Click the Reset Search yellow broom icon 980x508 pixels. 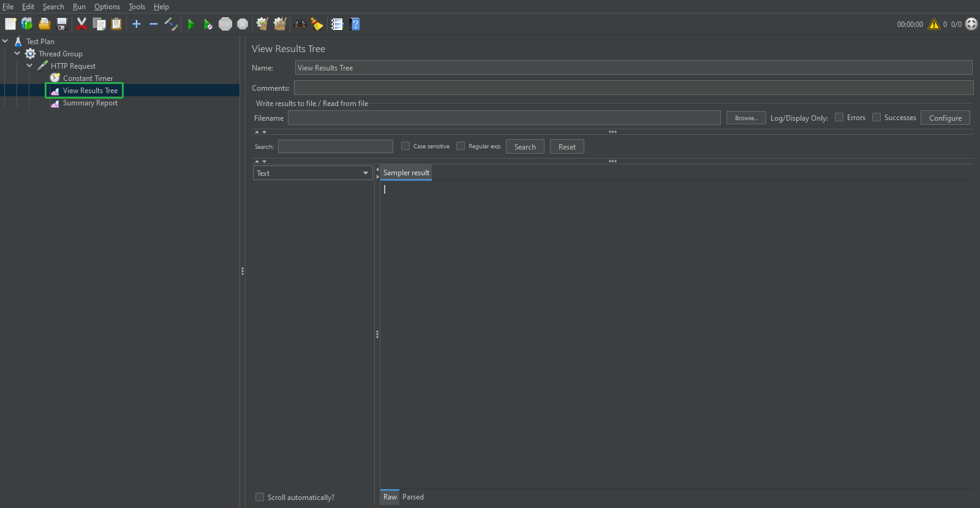(x=317, y=24)
